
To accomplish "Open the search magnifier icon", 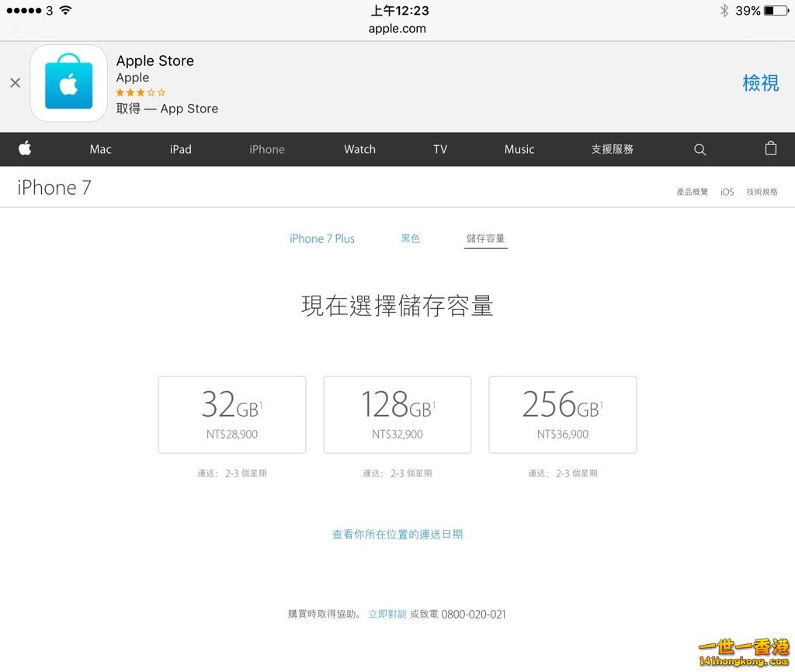I will (700, 150).
